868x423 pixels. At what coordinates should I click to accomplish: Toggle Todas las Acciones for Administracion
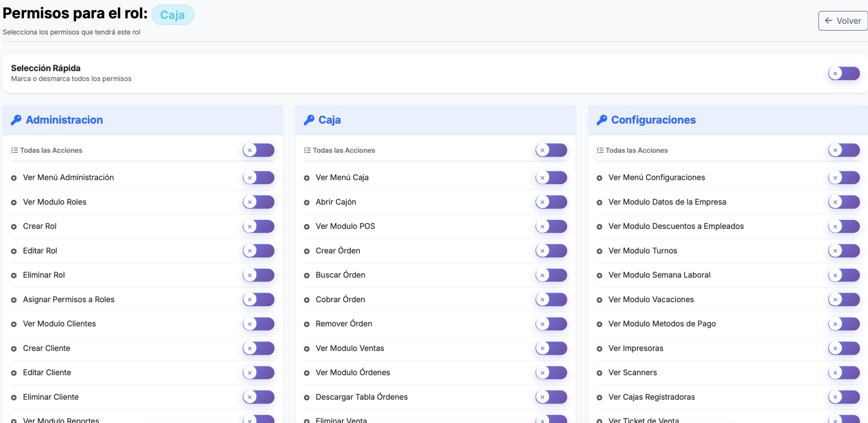(259, 150)
